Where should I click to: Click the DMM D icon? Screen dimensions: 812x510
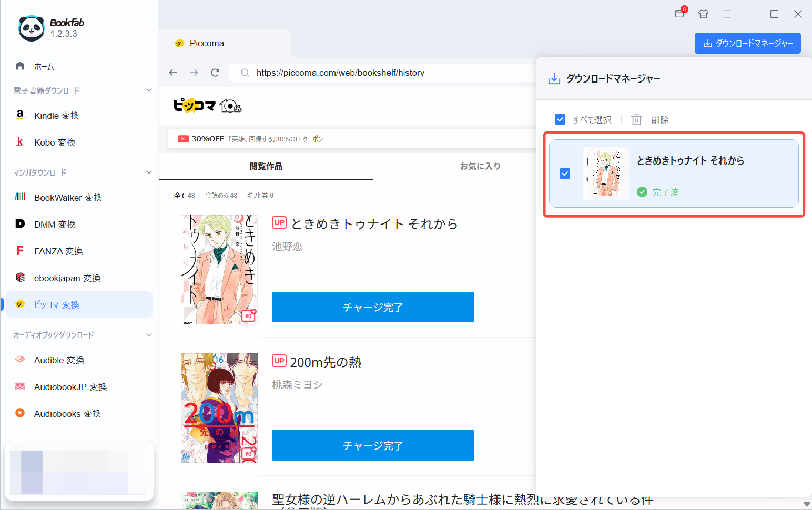click(x=20, y=223)
